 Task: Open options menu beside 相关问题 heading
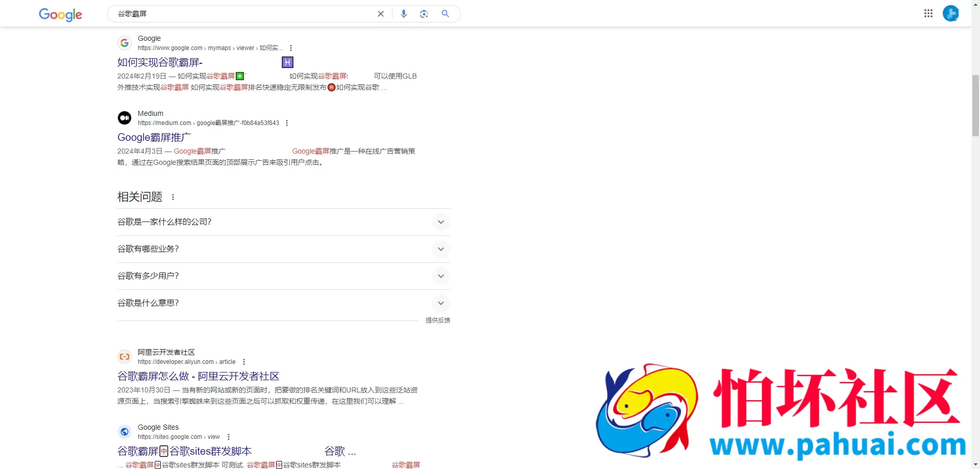(173, 196)
